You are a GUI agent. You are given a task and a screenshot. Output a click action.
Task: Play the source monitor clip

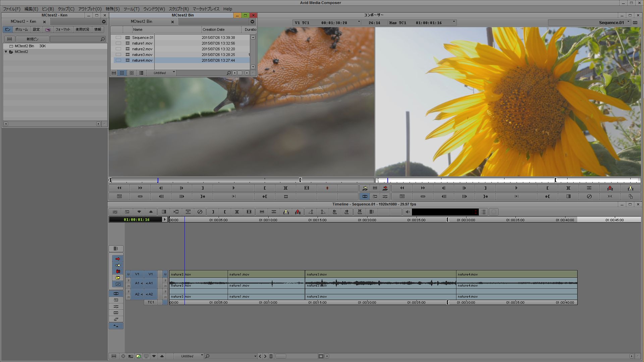[x=233, y=188]
